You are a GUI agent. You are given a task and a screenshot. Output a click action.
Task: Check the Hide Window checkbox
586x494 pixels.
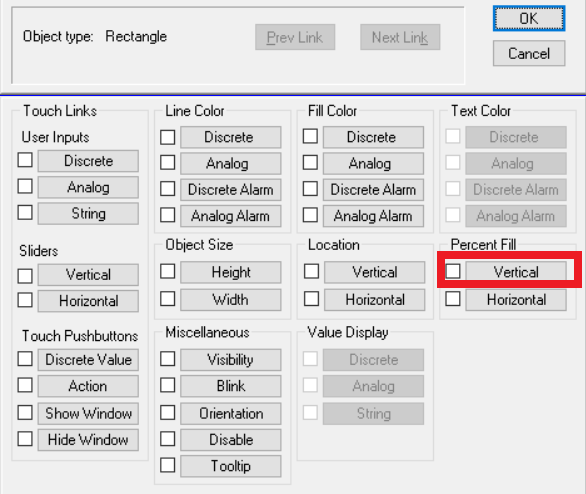click(x=25, y=439)
